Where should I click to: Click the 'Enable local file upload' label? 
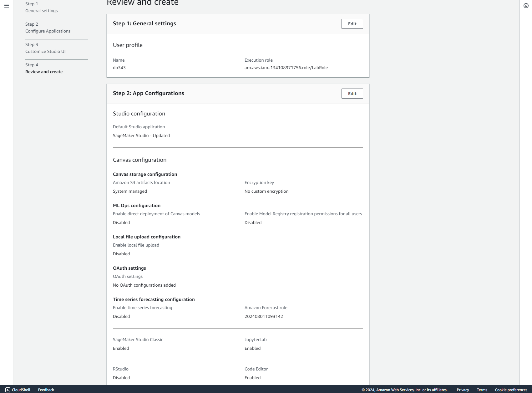tap(136, 245)
